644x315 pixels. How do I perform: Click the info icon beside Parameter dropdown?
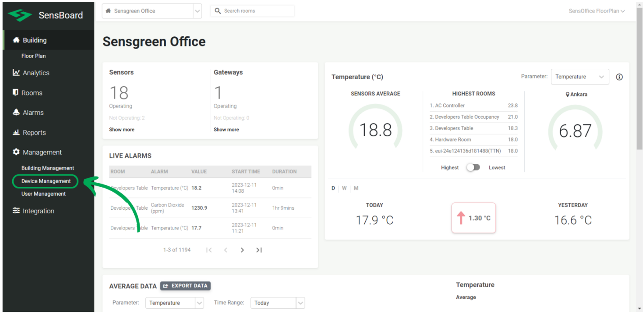(619, 77)
